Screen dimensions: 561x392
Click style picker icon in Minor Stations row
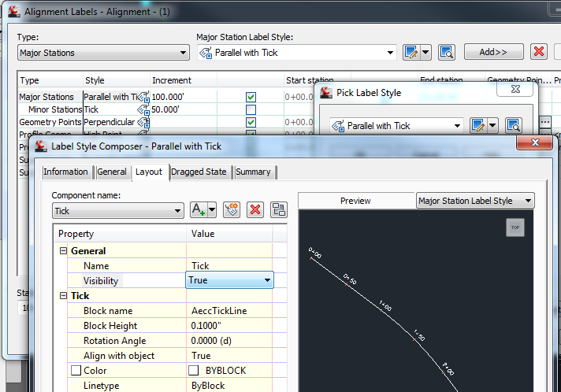coord(144,109)
